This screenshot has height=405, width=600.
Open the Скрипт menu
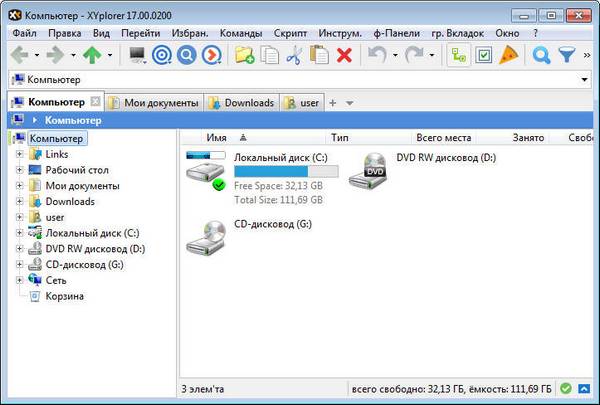click(290, 33)
